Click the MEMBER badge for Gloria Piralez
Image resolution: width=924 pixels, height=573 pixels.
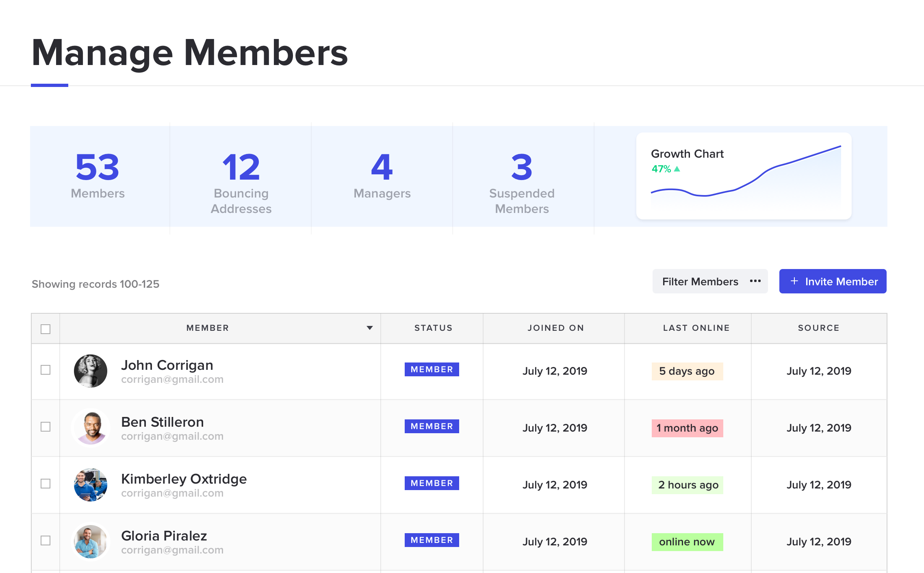[x=432, y=540]
